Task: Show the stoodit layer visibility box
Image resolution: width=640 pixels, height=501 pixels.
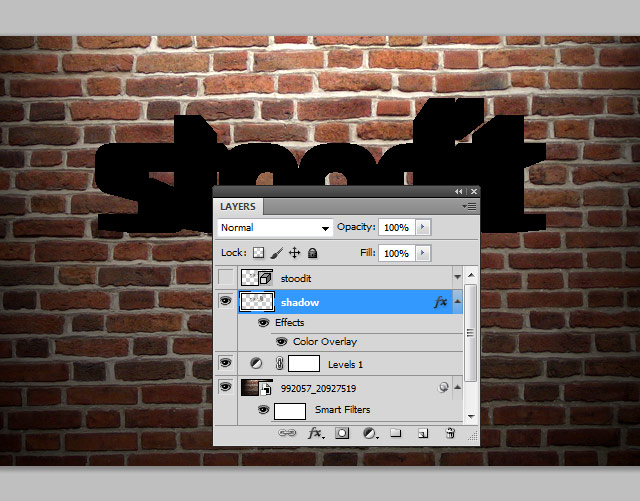Action: (x=226, y=277)
